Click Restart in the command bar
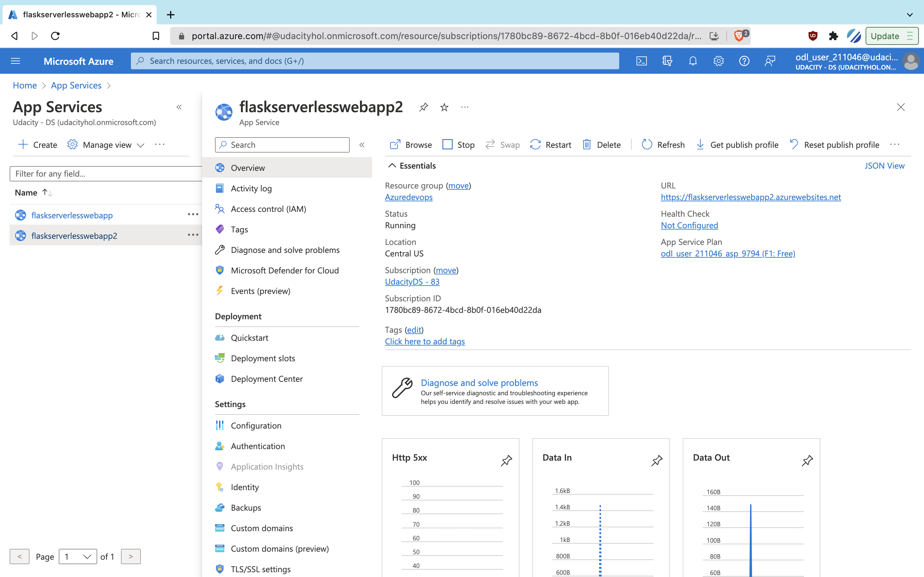Screen dimensions: 924x577 pyautogui.click(x=551, y=145)
